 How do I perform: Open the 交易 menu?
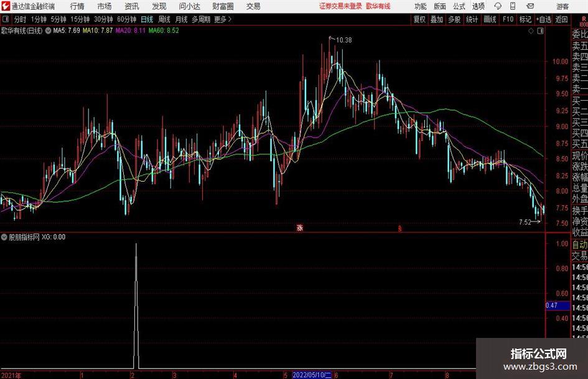pos(253,6)
